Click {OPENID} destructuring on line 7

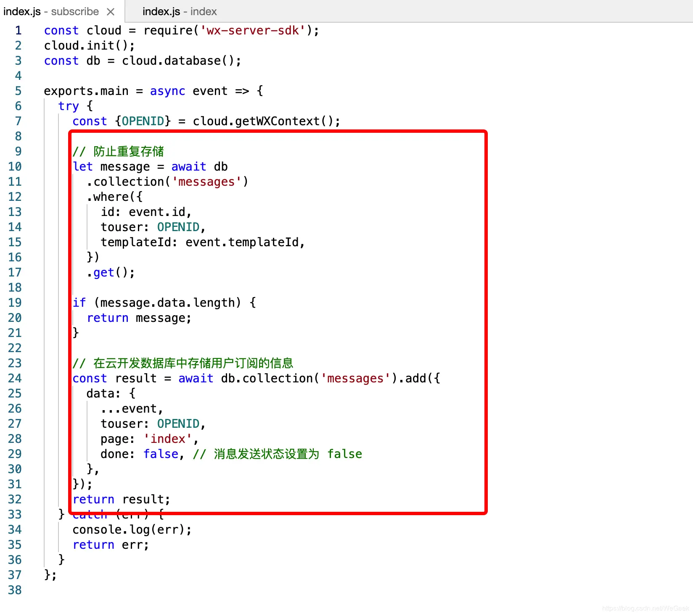click(143, 121)
